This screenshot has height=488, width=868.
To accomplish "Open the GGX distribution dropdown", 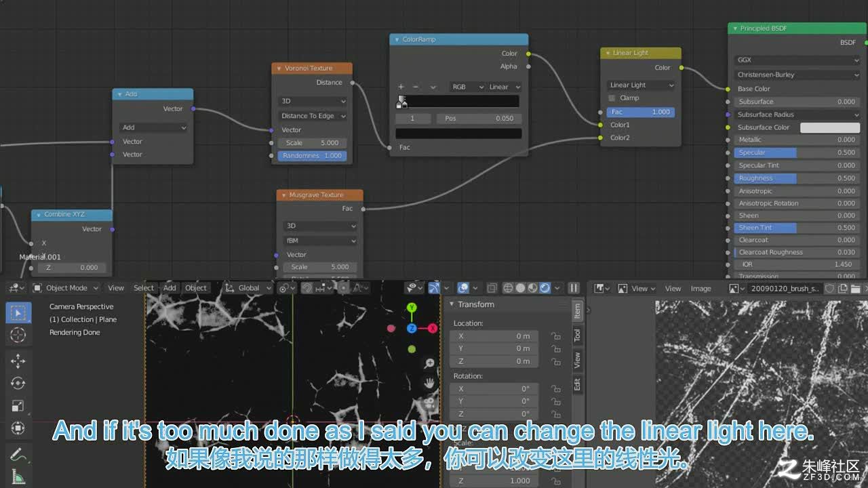I will [797, 60].
